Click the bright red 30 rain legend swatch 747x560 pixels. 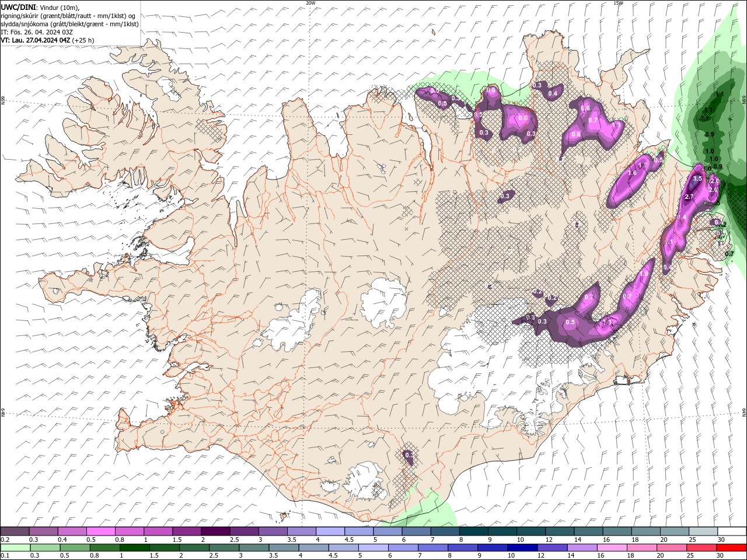tap(732, 548)
